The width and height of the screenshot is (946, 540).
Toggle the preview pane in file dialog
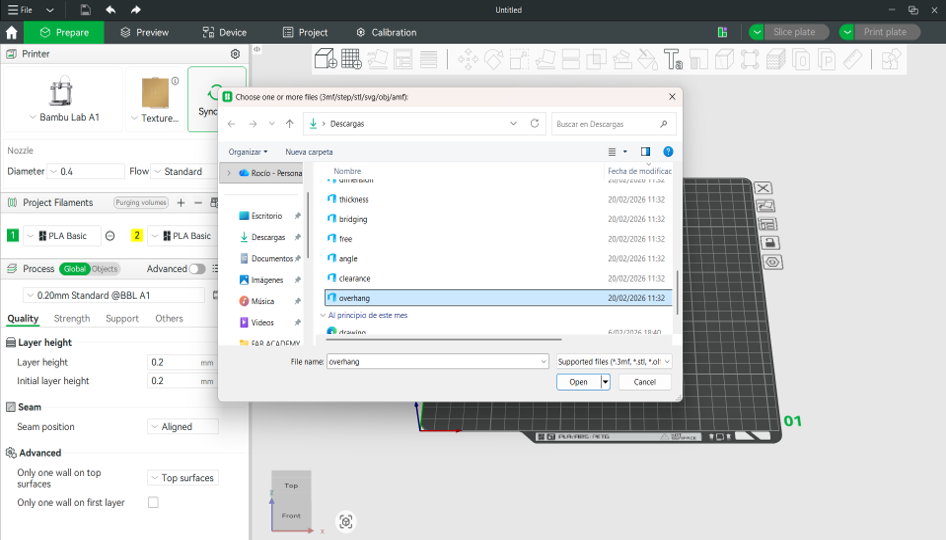click(646, 151)
